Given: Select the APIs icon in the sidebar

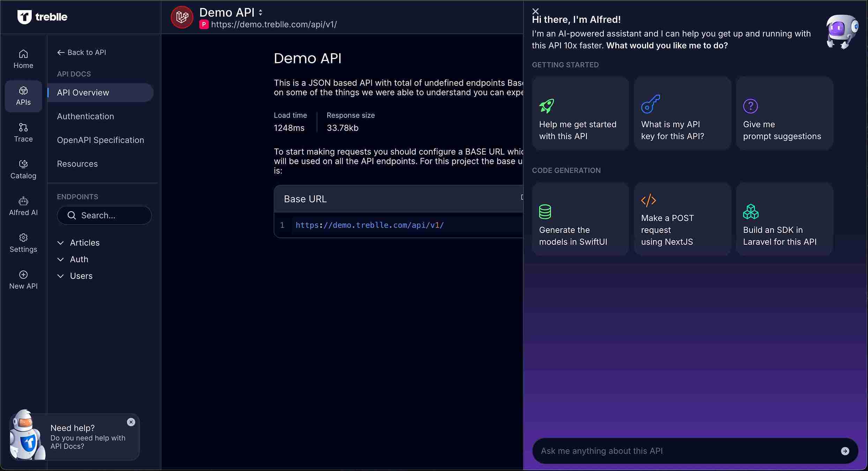Looking at the screenshot, I should (x=23, y=95).
